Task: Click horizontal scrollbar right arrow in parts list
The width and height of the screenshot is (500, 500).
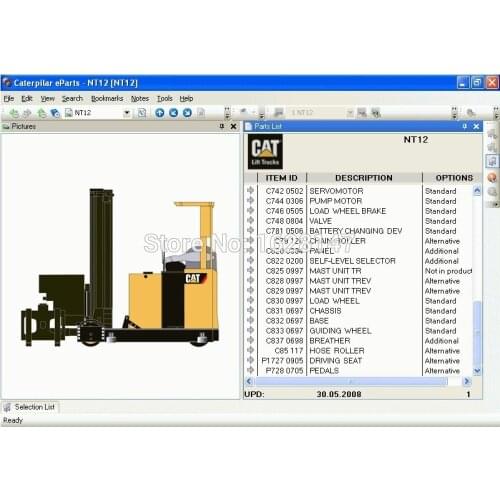Action: click(x=467, y=381)
